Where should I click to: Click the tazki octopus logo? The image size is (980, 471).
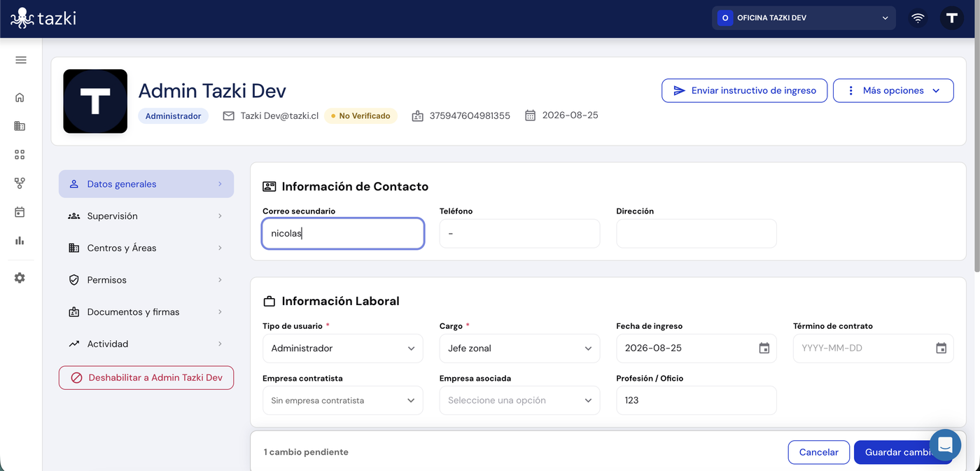coord(43,18)
